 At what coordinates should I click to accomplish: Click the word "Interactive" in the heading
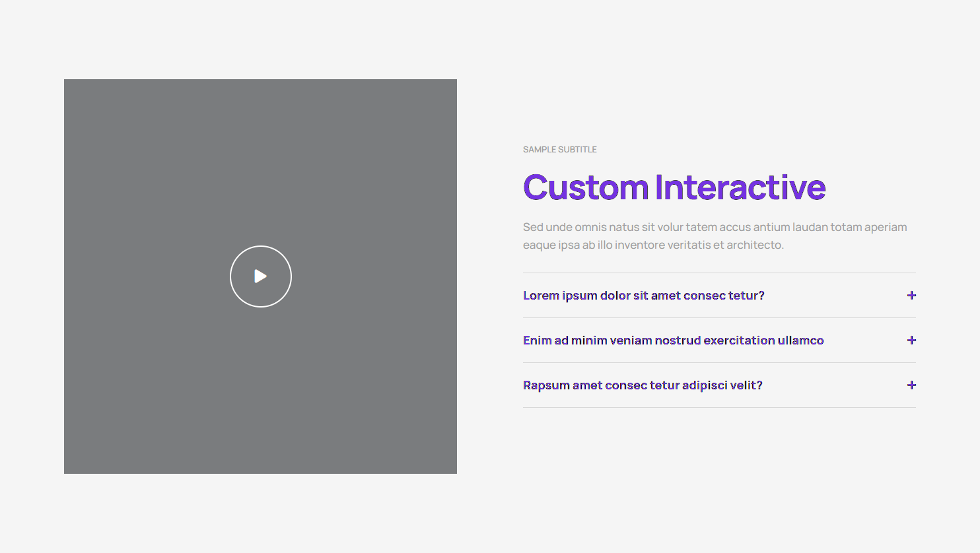click(740, 187)
